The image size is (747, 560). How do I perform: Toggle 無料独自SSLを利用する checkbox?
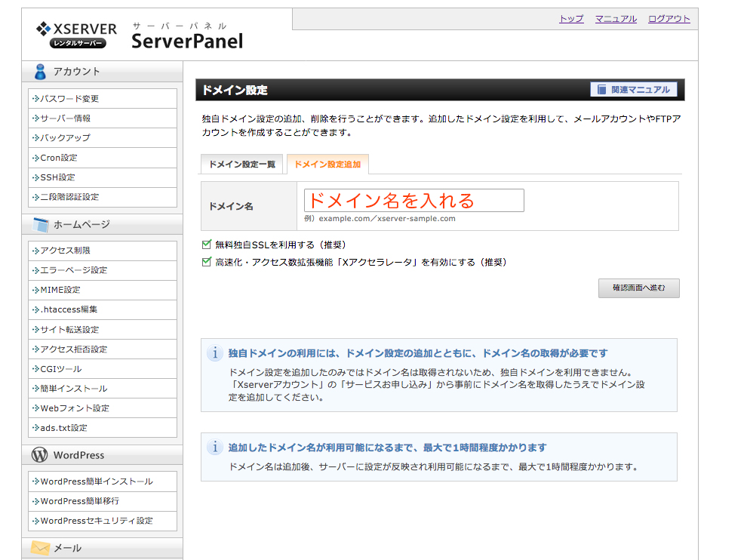[x=206, y=245]
